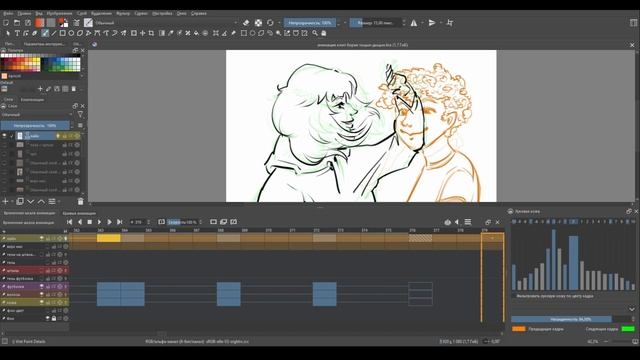The image size is (640, 360).
Task: Open the workspace chooser at top right
Action: click(633, 23)
